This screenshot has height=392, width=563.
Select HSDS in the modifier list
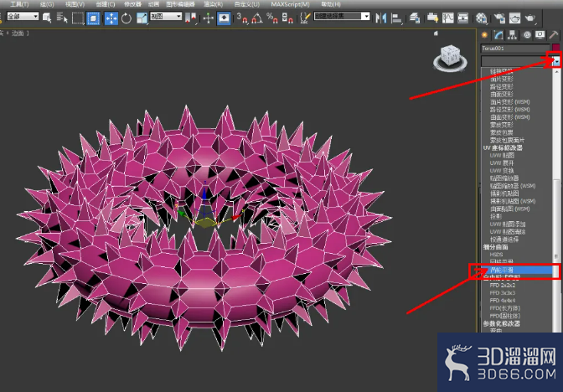pos(496,254)
